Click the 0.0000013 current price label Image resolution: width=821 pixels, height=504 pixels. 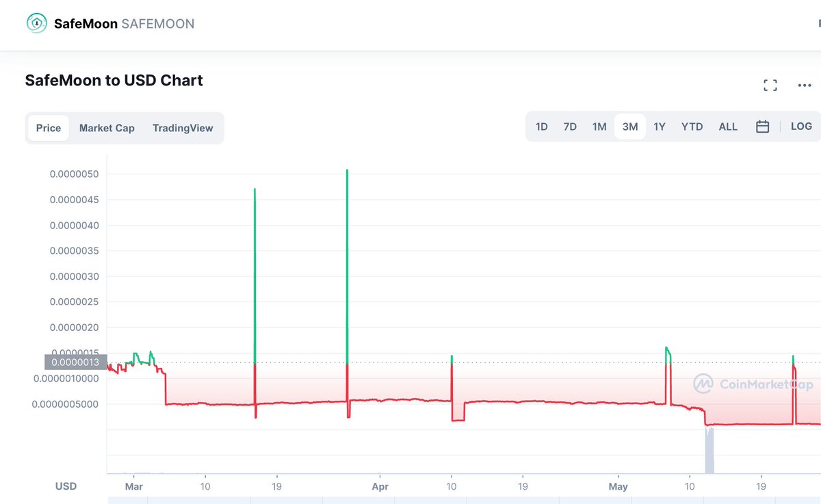[75, 362]
